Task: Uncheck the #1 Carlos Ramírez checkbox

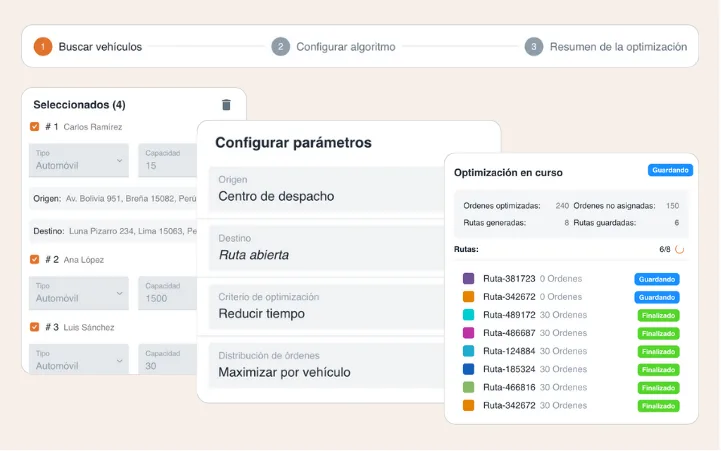Action: [34, 126]
